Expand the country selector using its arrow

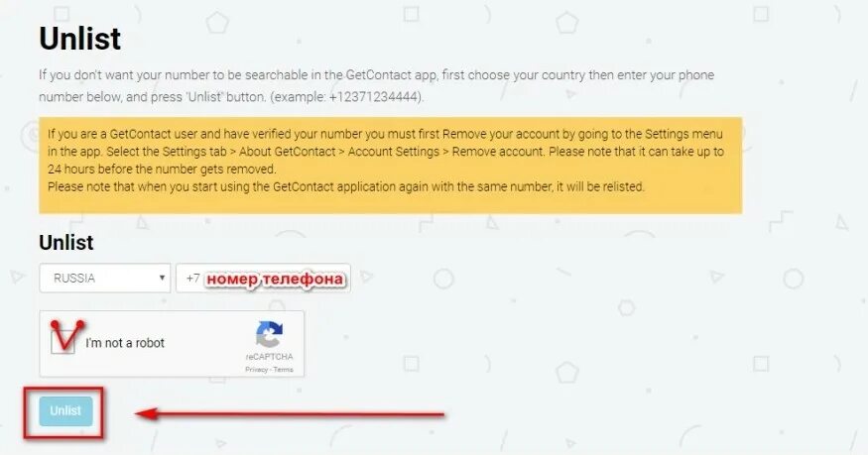point(162,279)
